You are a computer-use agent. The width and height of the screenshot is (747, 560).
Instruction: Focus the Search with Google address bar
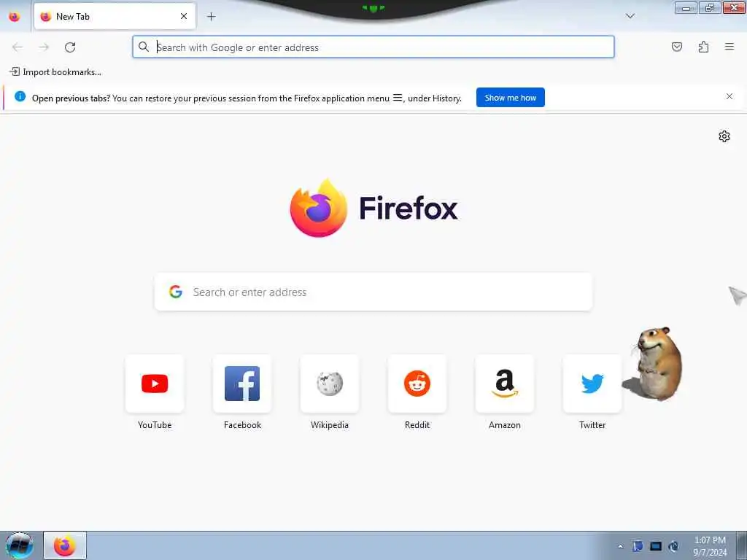point(373,47)
